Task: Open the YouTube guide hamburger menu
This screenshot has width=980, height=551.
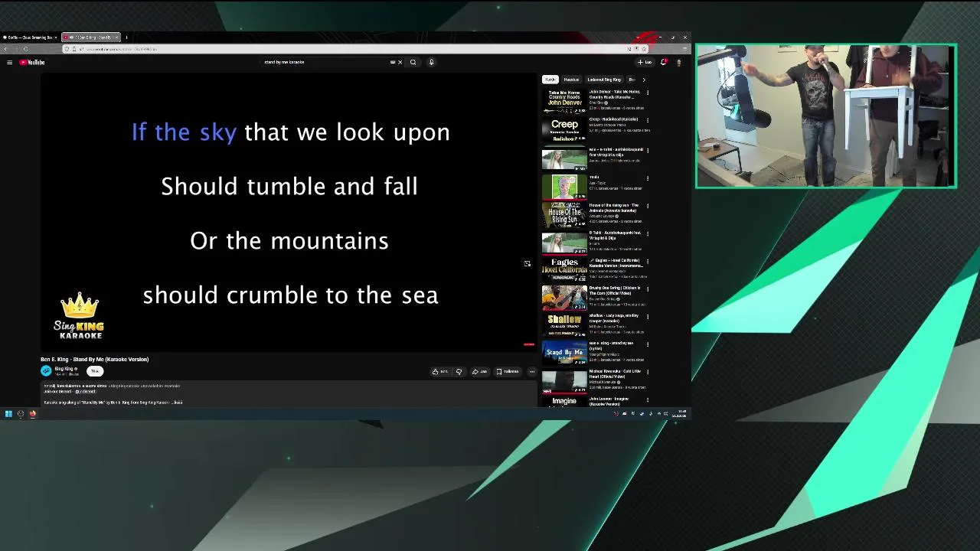Action: 9,62
